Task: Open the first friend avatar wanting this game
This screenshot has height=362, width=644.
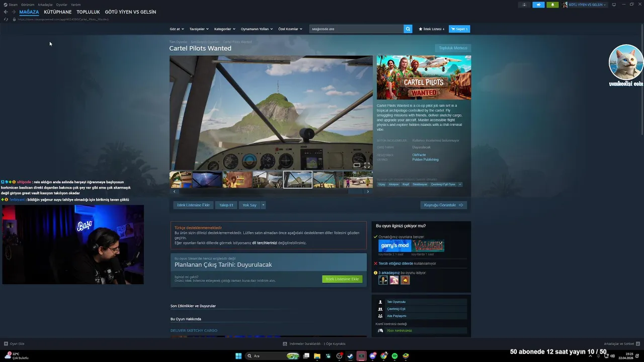Action: pyautogui.click(x=383, y=280)
